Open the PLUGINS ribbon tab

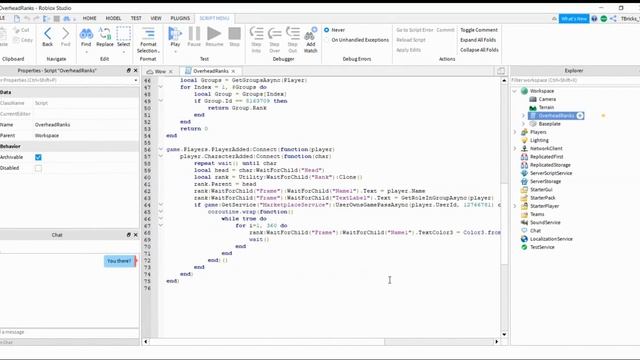[x=180, y=18]
